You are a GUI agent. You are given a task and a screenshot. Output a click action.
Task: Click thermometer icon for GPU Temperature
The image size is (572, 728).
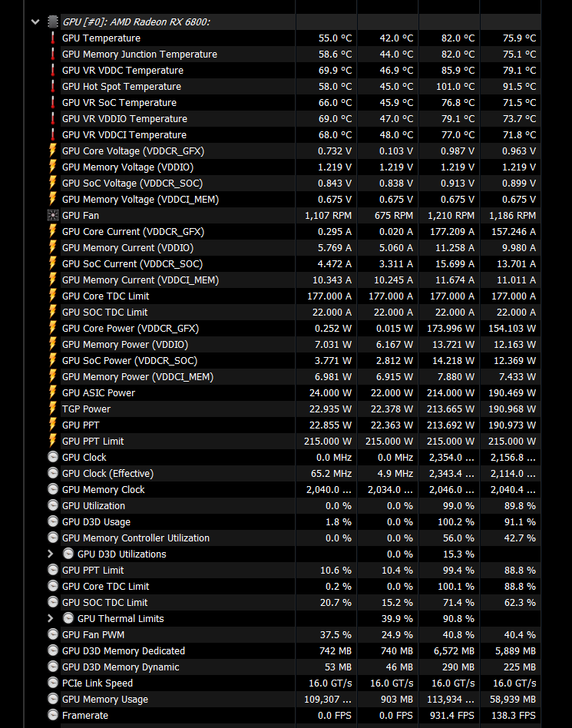(53, 38)
